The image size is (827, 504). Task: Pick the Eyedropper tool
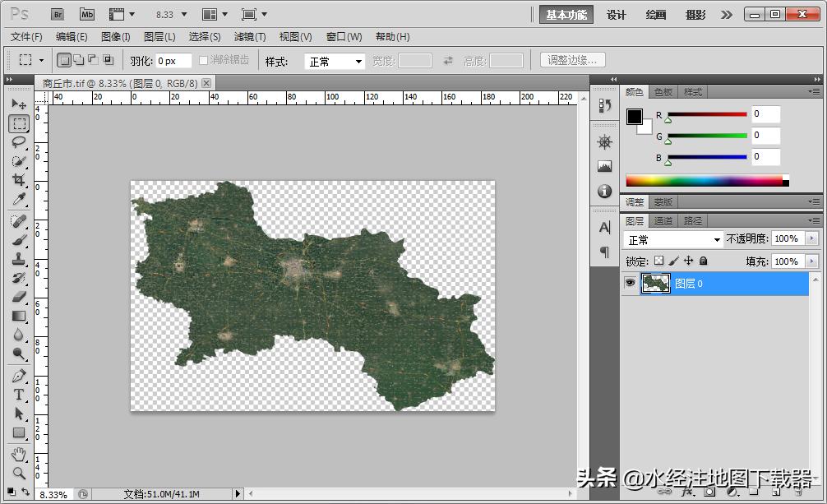pyautogui.click(x=19, y=199)
